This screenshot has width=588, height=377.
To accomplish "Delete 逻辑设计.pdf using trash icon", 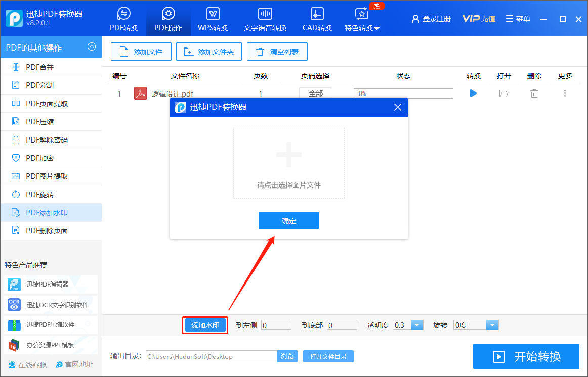I will pos(534,93).
